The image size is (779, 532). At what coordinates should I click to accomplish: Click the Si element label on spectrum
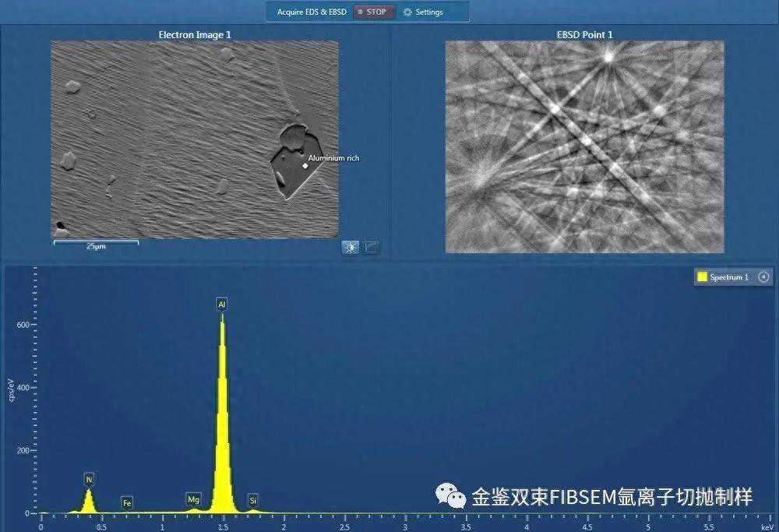[252, 499]
